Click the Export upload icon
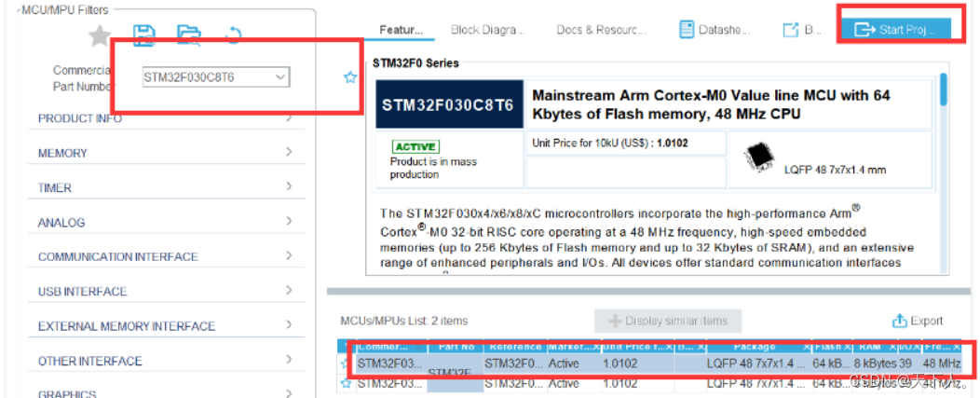980x398 pixels. pos(899,321)
